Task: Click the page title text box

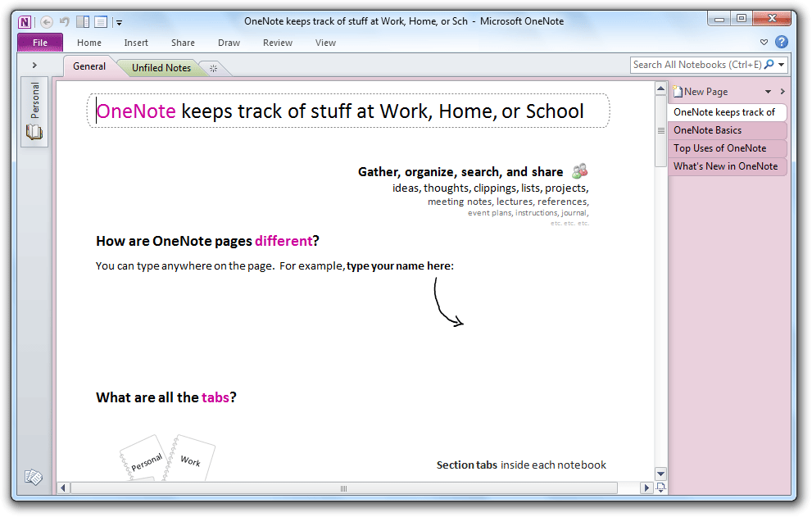Action: pos(348,111)
